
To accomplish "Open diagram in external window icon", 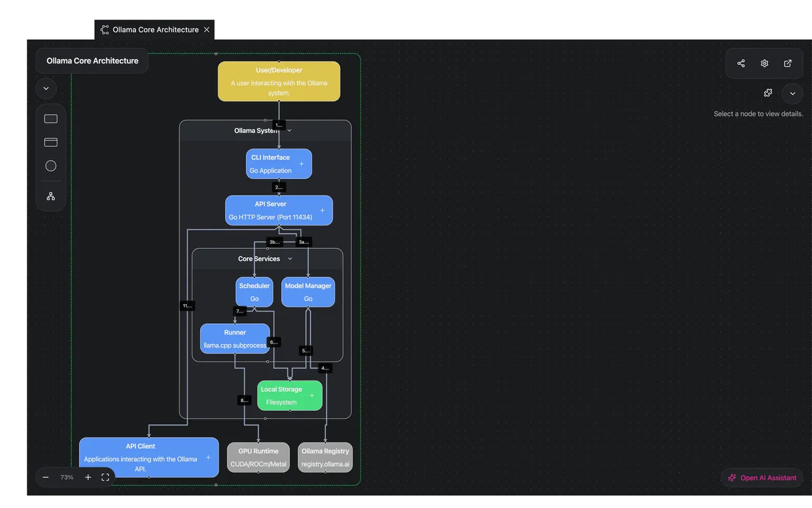I will tap(788, 63).
